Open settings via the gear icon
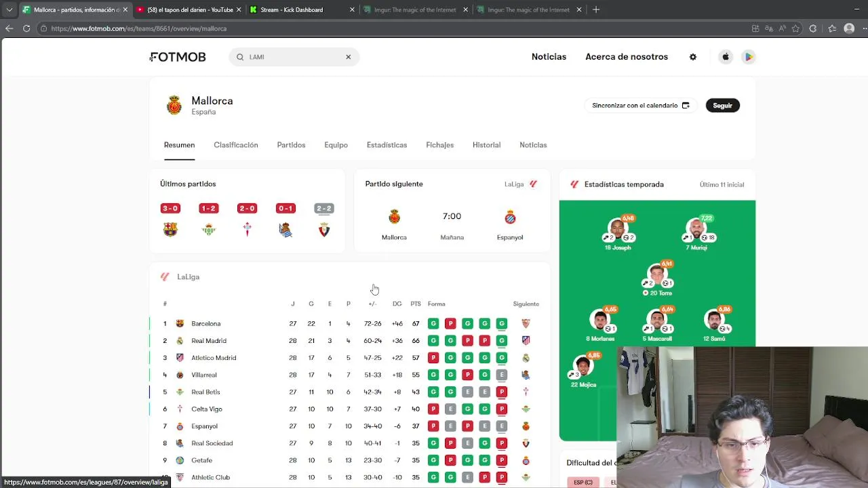Viewport: 868px width, 488px height. click(693, 57)
